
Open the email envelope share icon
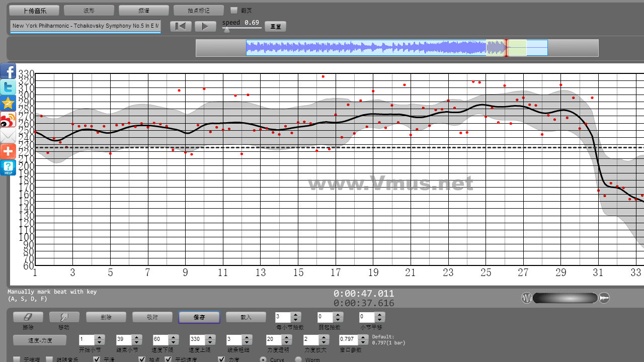pyautogui.click(x=8, y=135)
